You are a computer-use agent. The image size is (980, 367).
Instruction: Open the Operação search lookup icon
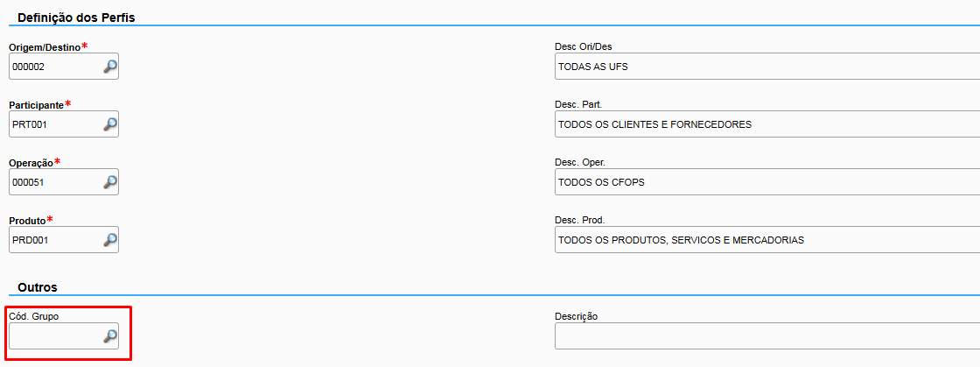click(109, 182)
